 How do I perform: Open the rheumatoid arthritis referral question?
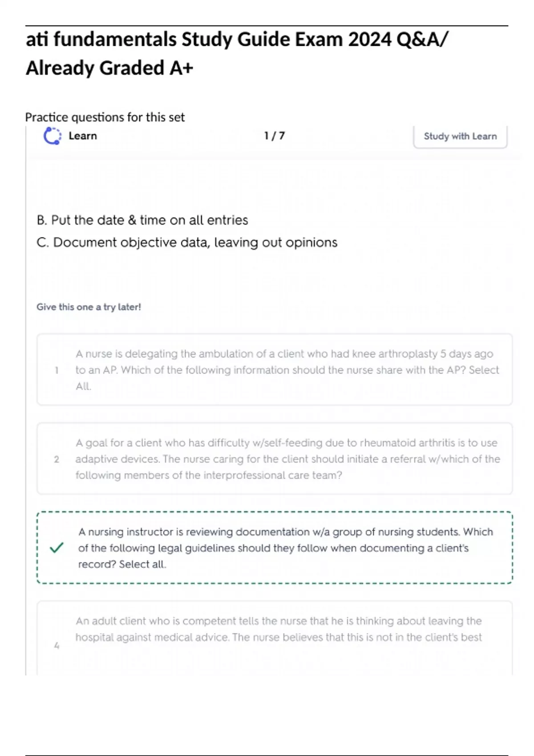coord(287,459)
